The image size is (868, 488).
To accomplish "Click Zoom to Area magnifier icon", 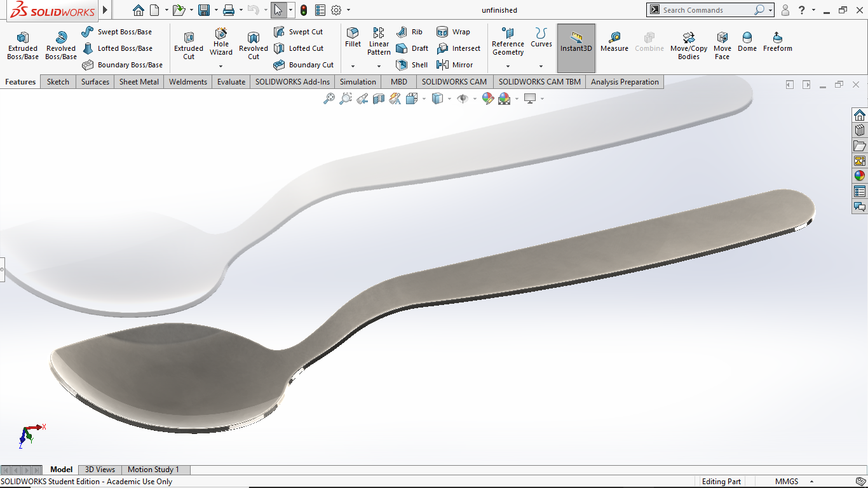I will [x=346, y=98].
